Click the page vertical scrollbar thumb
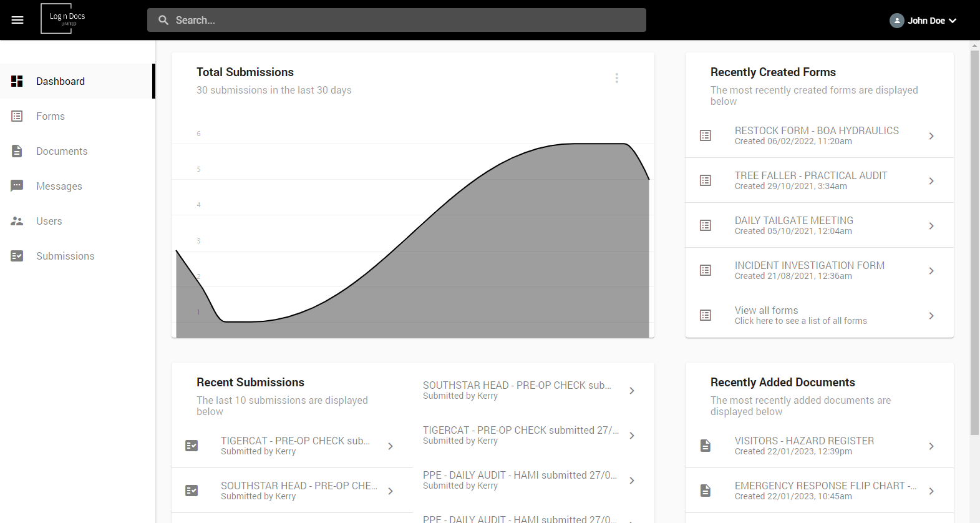The width and height of the screenshot is (980, 523). pos(974,242)
